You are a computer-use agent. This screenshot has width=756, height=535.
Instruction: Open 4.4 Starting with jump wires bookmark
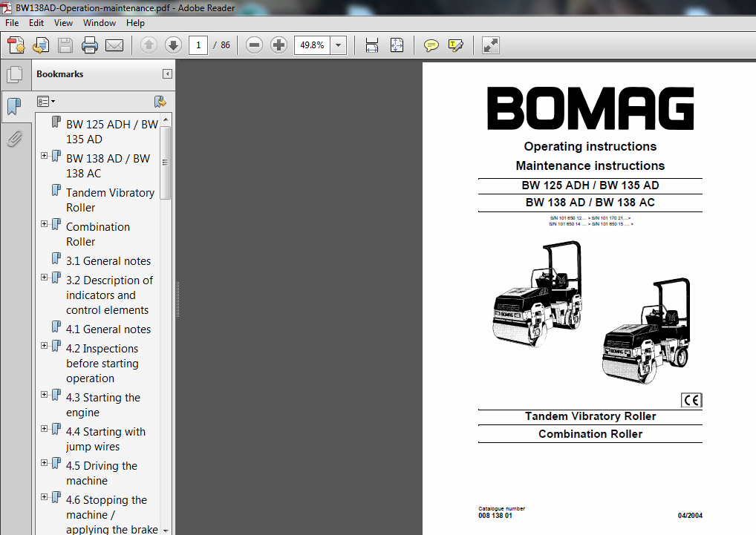coord(105,439)
